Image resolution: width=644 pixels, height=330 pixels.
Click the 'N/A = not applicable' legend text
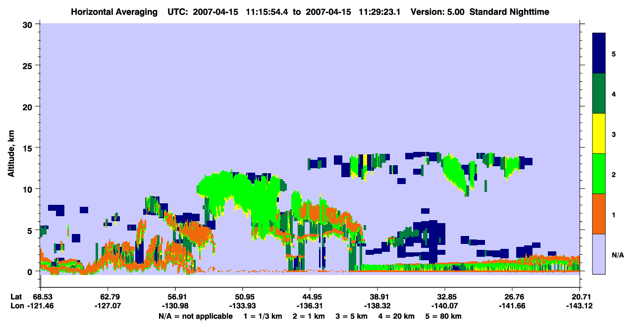click(195, 316)
